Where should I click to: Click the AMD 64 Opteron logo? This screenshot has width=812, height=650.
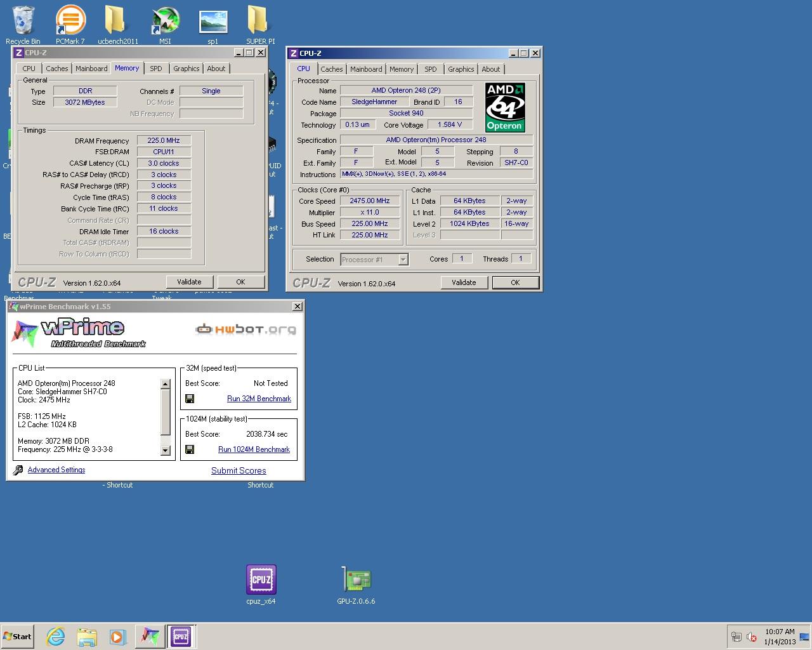point(505,107)
